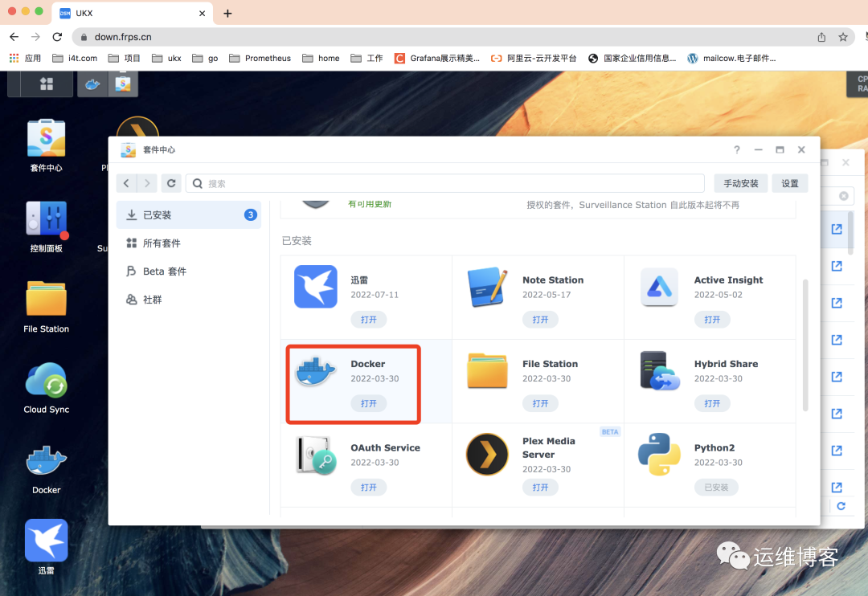
Task: Click refresh icon in the background window
Action: [841, 506]
